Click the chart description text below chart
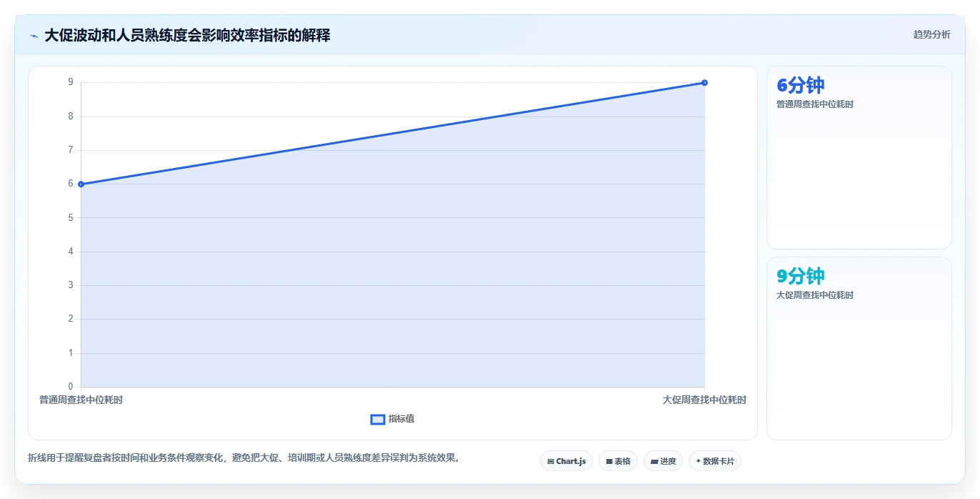This screenshot has height=499, width=980. [244, 458]
